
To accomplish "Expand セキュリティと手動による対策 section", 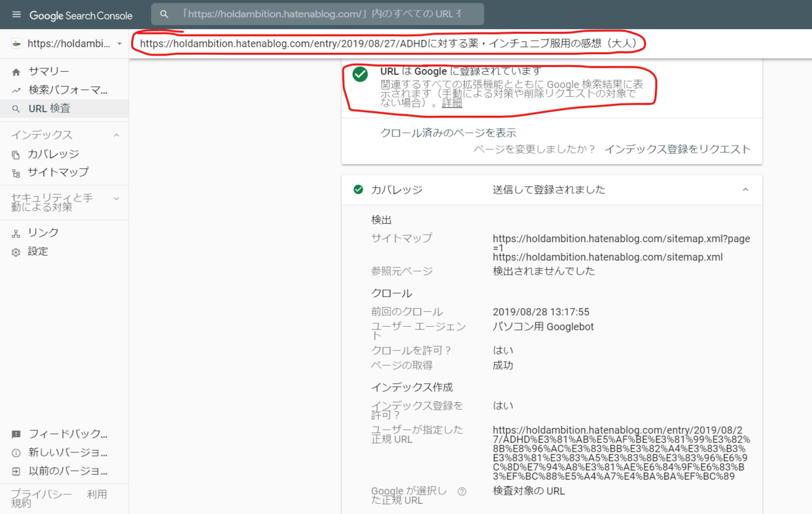I will 116,198.
